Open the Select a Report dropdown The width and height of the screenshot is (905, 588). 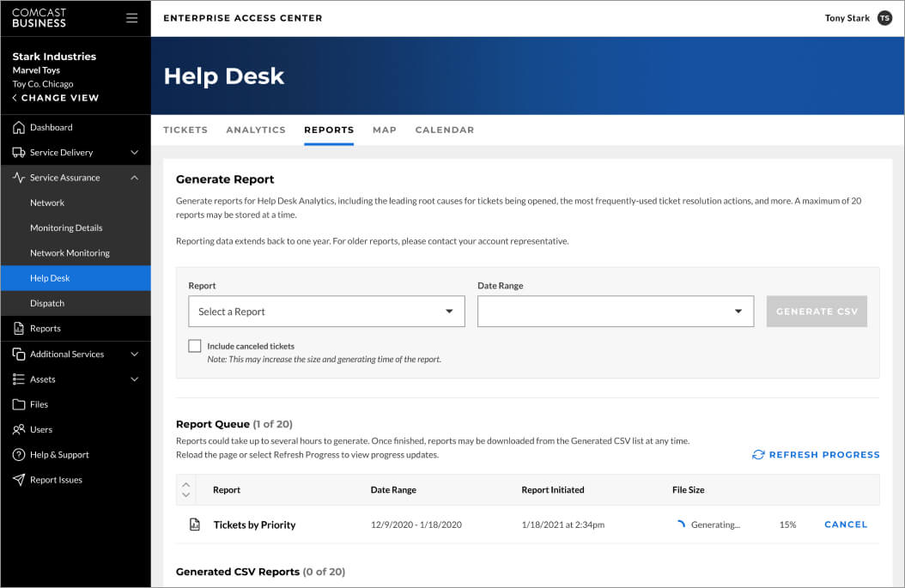click(326, 312)
